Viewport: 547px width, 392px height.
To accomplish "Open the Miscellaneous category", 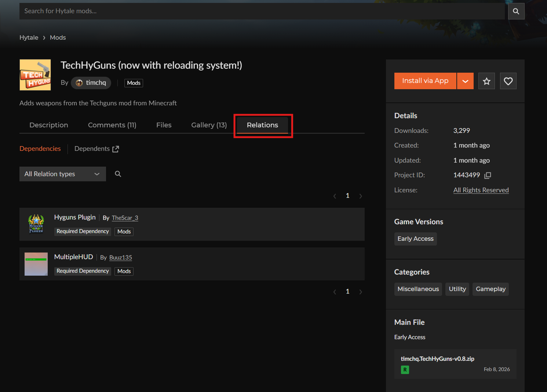I will click(418, 289).
